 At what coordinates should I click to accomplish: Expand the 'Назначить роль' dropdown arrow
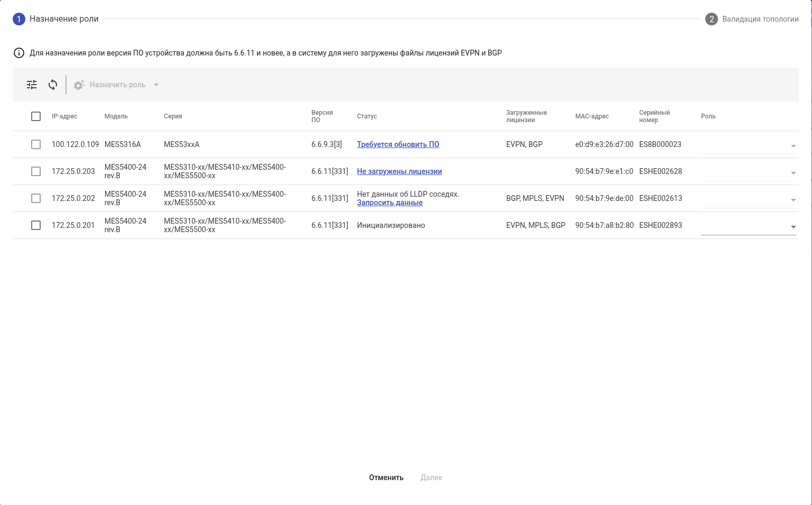coord(156,85)
